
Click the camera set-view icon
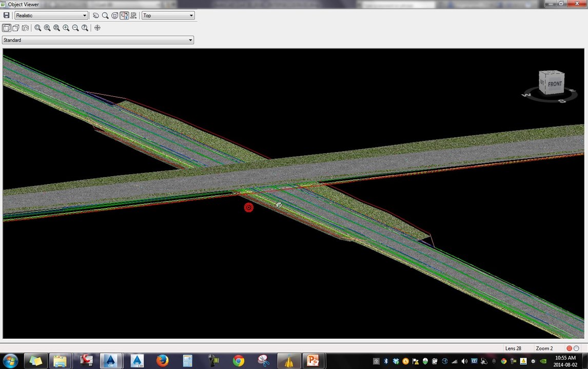point(133,15)
